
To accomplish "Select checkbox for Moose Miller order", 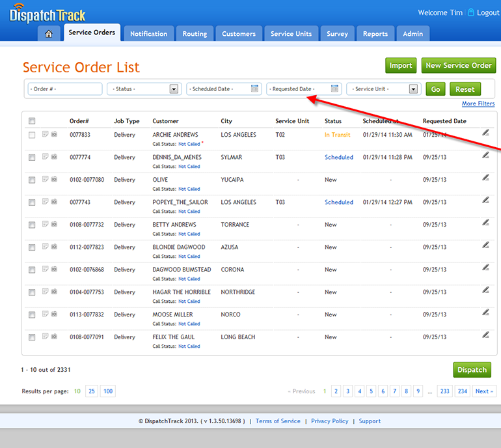I will tap(32, 315).
